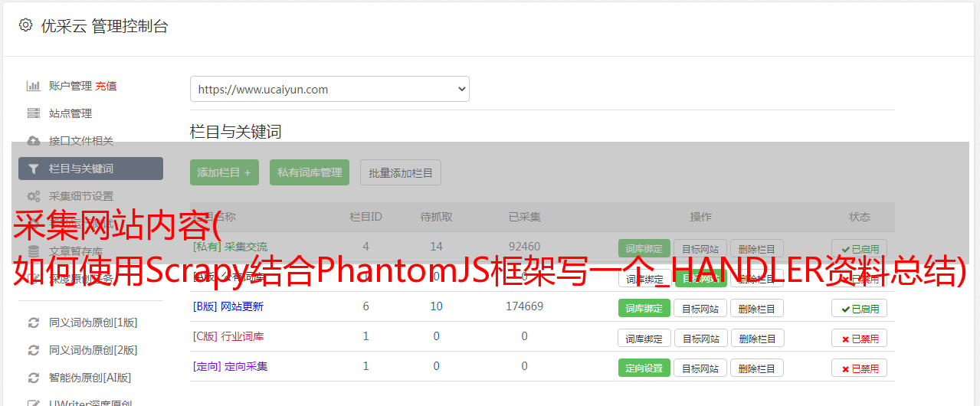Image resolution: width=980 pixels, height=406 pixels.
Task: Click the gear icon beside 优采云 管理控制台
Action: pyautogui.click(x=25, y=25)
